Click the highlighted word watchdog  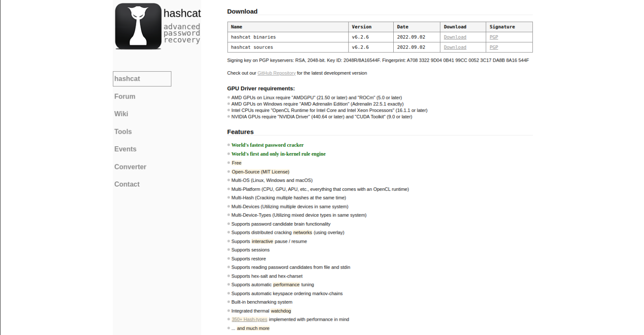tap(281, 311)
